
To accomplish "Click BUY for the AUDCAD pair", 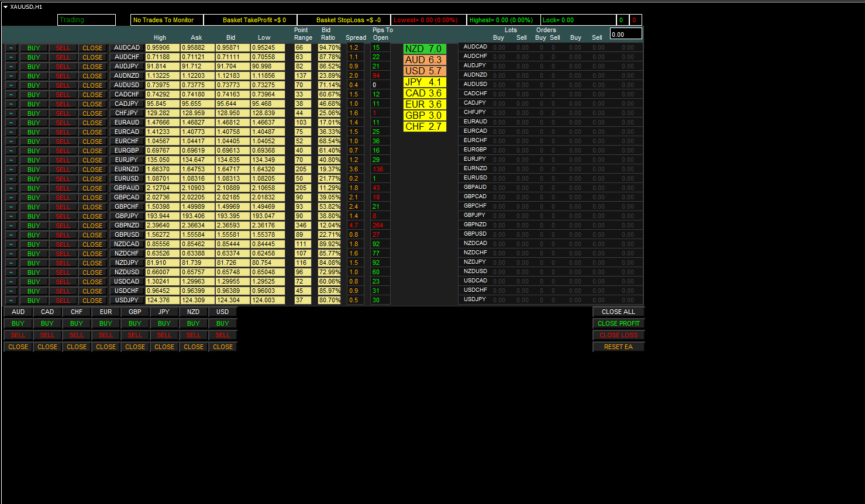I will 34,48.
